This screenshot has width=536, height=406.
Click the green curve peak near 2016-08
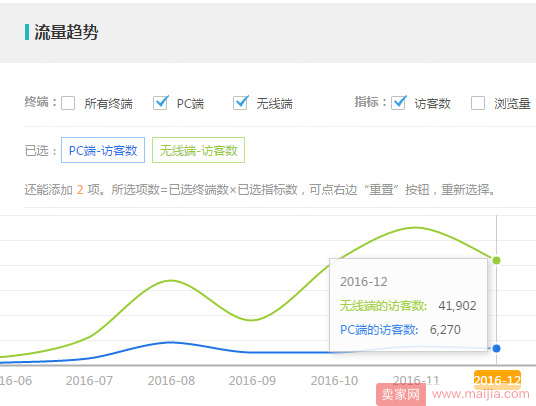point(171,280)
